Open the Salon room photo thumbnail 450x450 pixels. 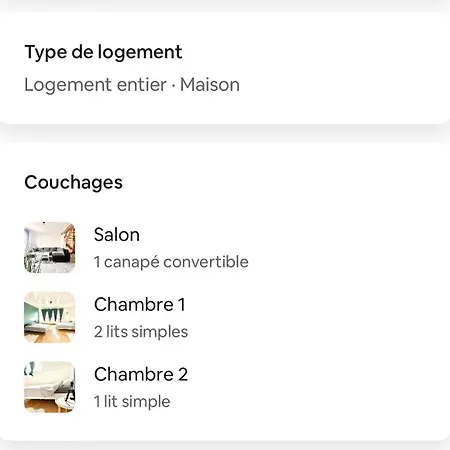50,247
